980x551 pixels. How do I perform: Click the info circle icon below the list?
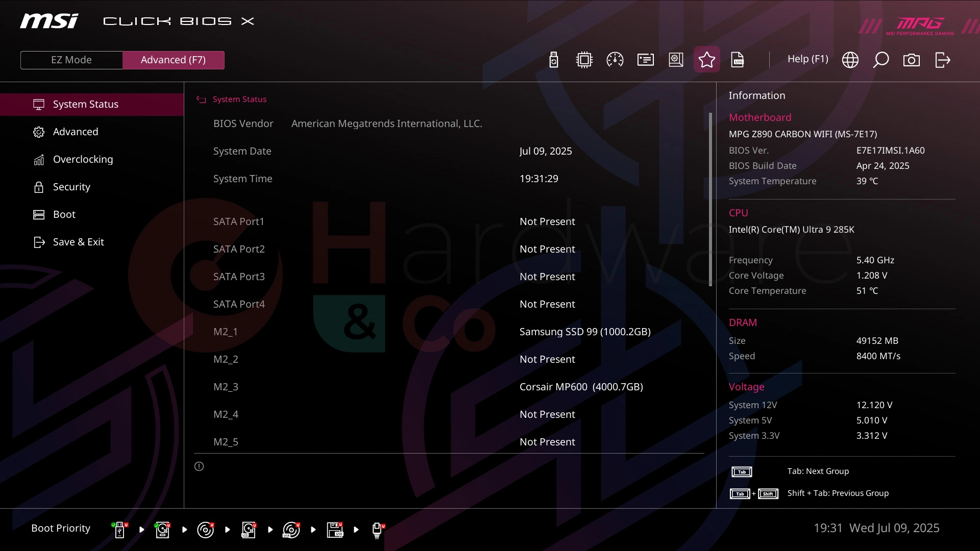(x=199, y=466)
